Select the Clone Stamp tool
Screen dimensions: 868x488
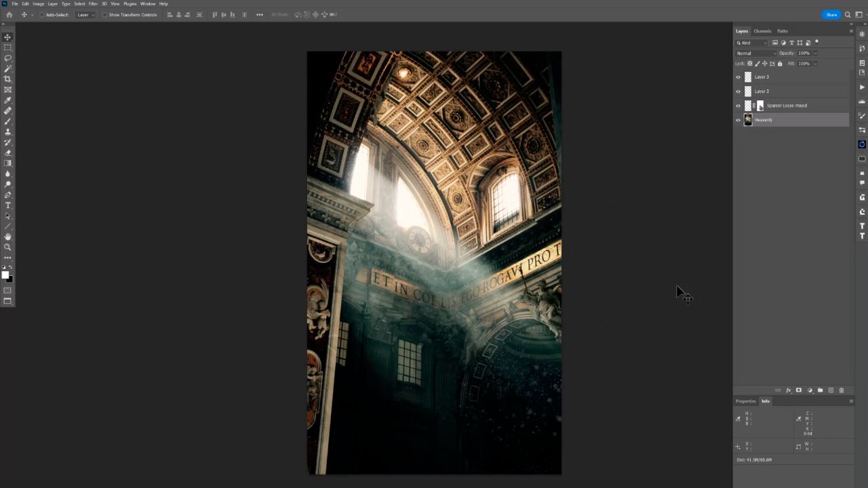coord(7,131)
